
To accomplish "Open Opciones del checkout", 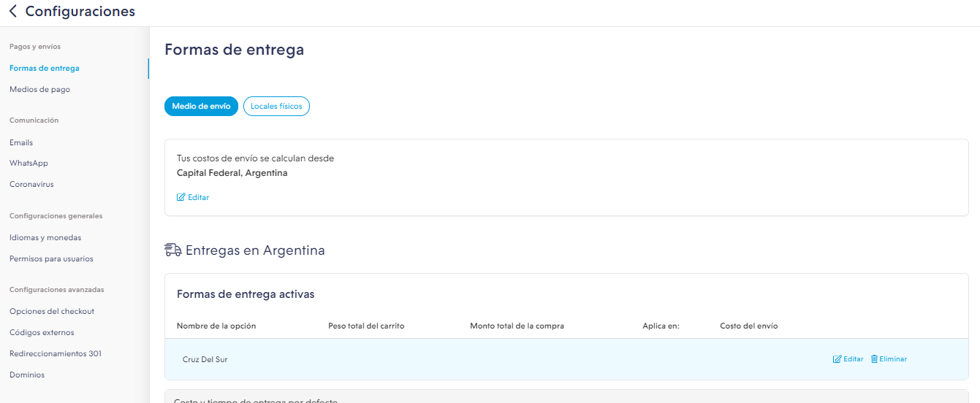I will point(52,312).
